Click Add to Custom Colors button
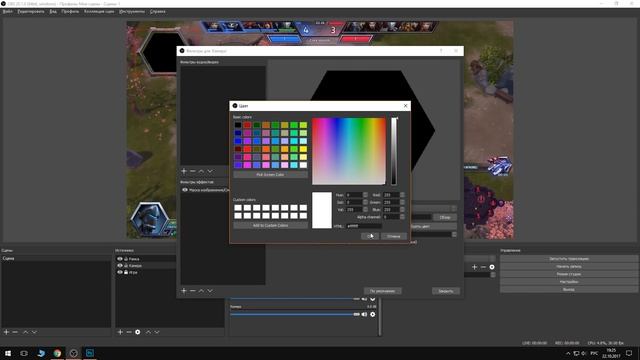This screenshot has width=640, height=360. [x=270, y=225]
